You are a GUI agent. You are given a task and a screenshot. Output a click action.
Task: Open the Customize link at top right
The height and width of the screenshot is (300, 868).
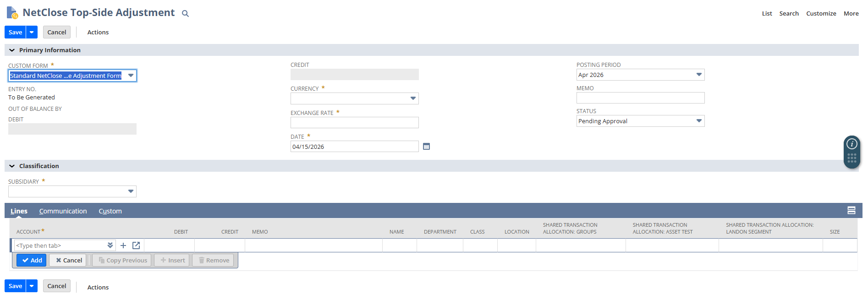point(821,14)
